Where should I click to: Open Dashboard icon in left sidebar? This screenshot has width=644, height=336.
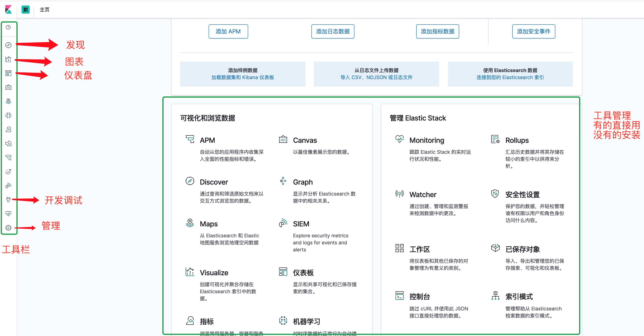[x=8, y=73]
